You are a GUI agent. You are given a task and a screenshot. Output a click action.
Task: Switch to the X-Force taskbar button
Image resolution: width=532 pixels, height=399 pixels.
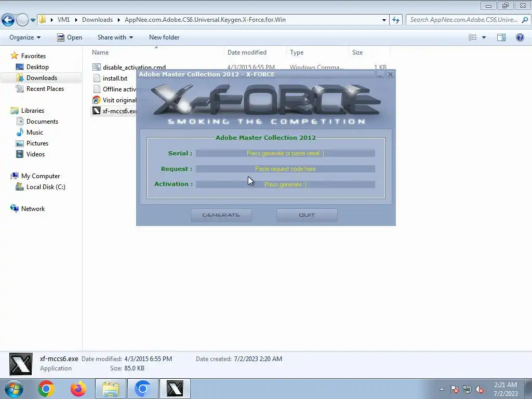175,389
